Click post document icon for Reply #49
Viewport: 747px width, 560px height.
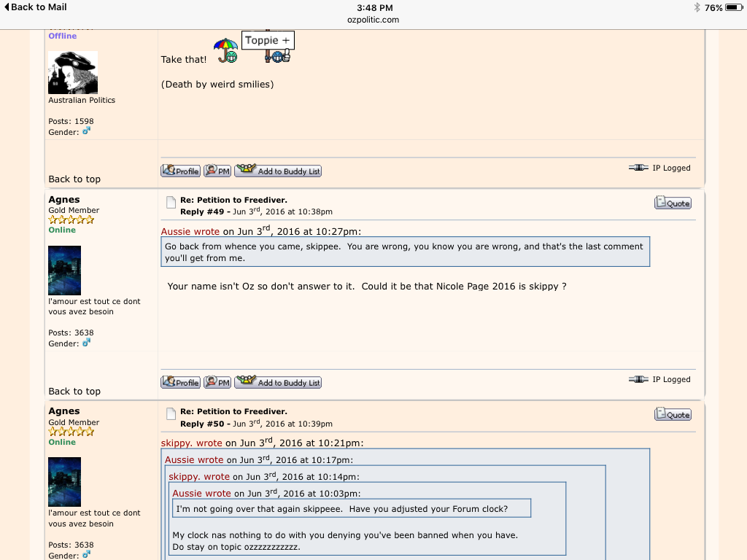pyautogui.click(x=170, y=203)
